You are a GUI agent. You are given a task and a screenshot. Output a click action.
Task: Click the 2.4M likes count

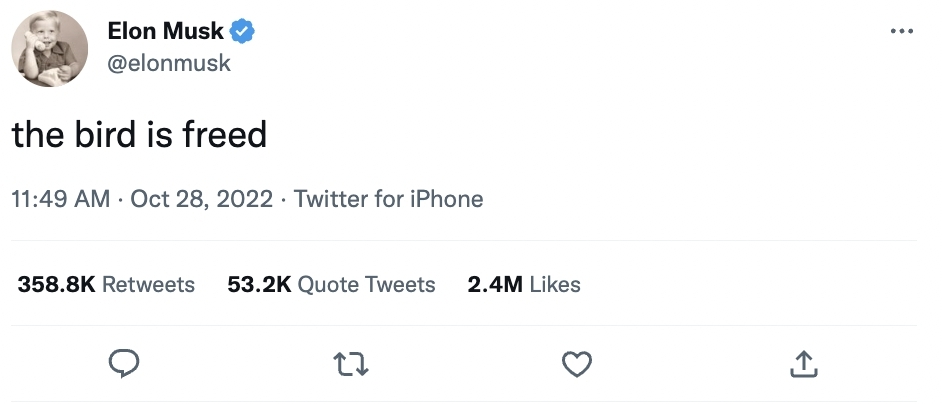coord(495,285)
